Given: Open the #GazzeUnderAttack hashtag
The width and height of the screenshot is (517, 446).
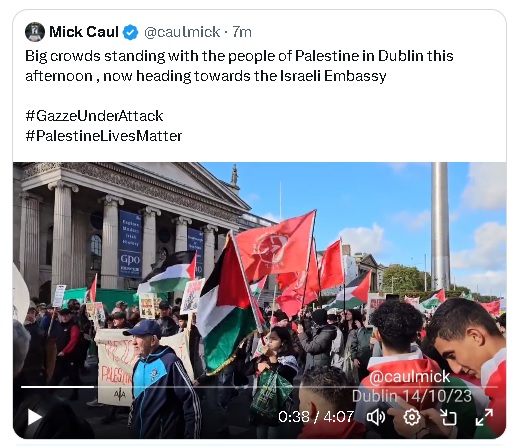Looking at the screenshot, I should click(x=94, y=116).
